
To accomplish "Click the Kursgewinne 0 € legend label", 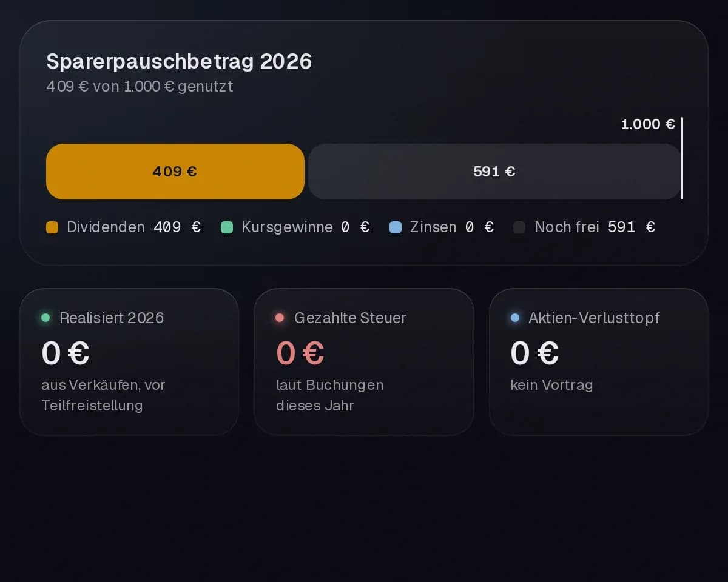I will 305,227.
